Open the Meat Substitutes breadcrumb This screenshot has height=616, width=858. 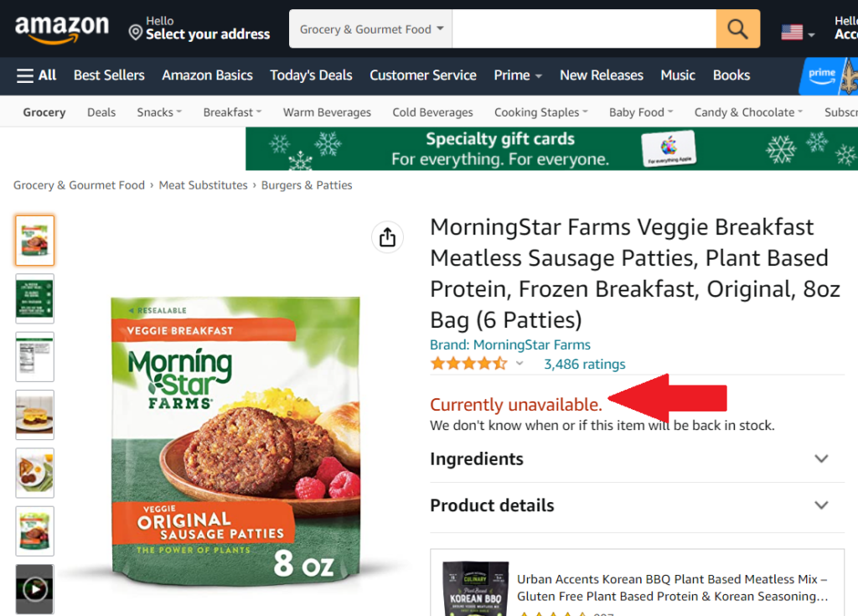coord(203,185)
